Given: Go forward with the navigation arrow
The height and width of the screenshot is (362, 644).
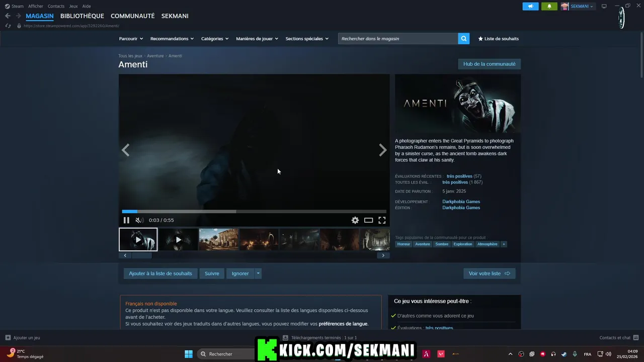Looking at the screenshot, I should [x=18, y=16].
